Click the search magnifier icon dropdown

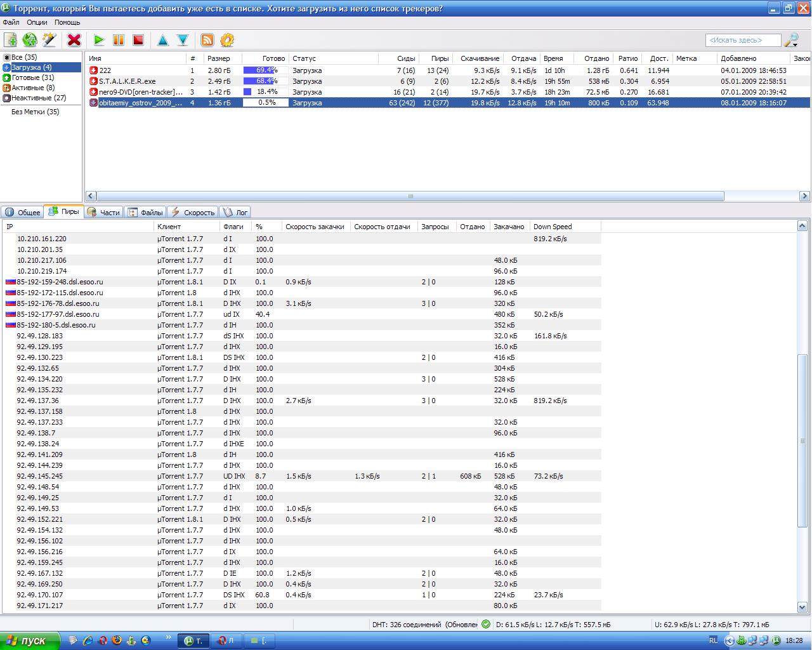point(792,40)
